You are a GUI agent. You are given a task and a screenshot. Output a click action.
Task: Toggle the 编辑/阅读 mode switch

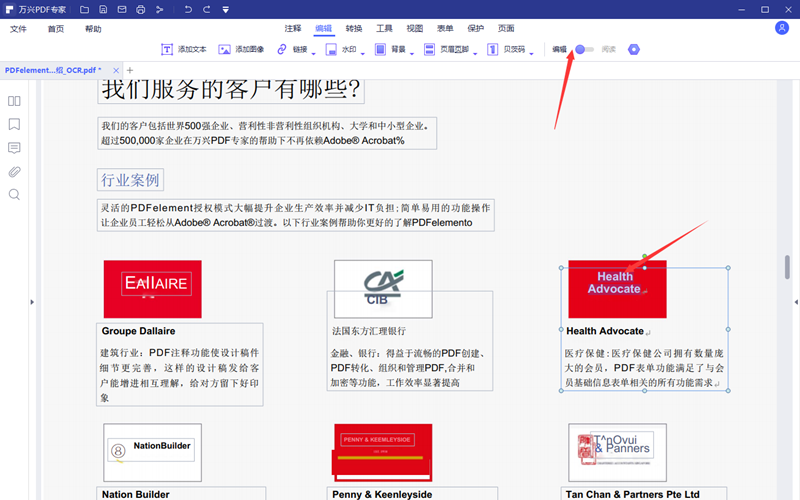pyautogui.click(x=584, y=49)
